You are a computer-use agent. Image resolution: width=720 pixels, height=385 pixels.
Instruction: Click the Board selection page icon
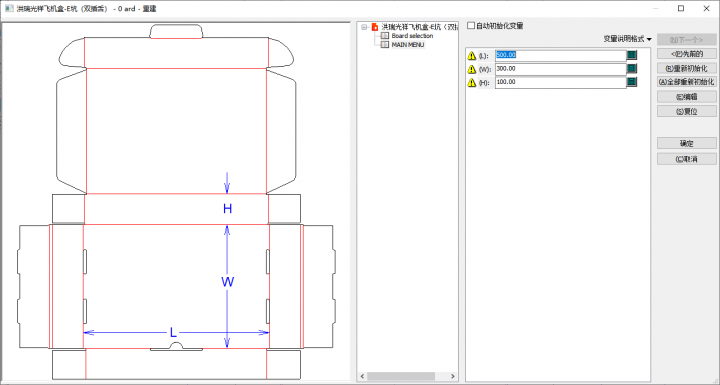coord(385,36)
